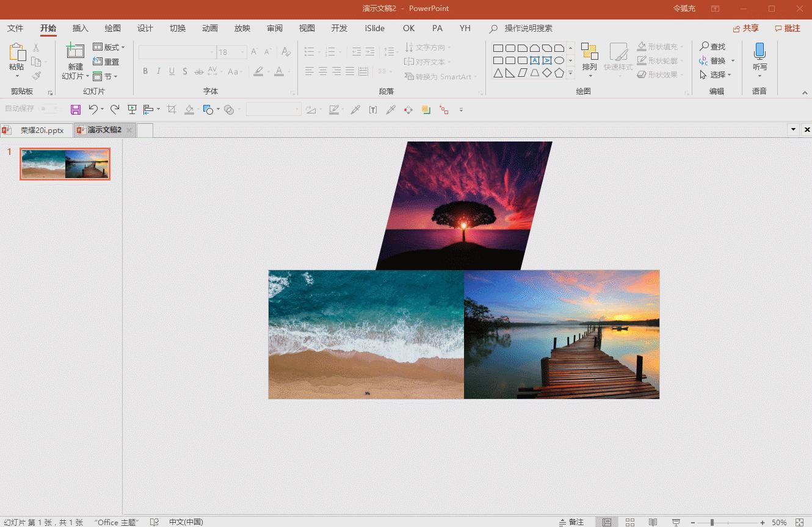This screenshot has height=527, width=812.
Task: Toggle Italic formatting
Action: pos(159,71)
